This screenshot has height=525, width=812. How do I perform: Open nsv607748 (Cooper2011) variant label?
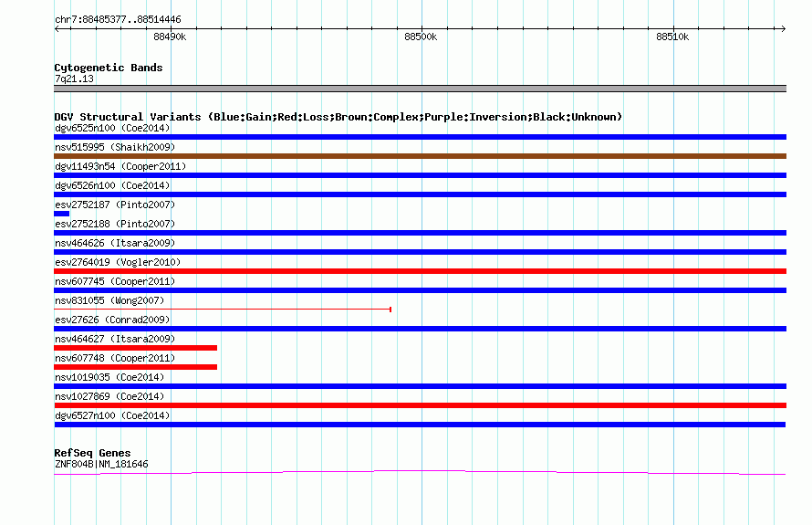(x=115, y=358)
